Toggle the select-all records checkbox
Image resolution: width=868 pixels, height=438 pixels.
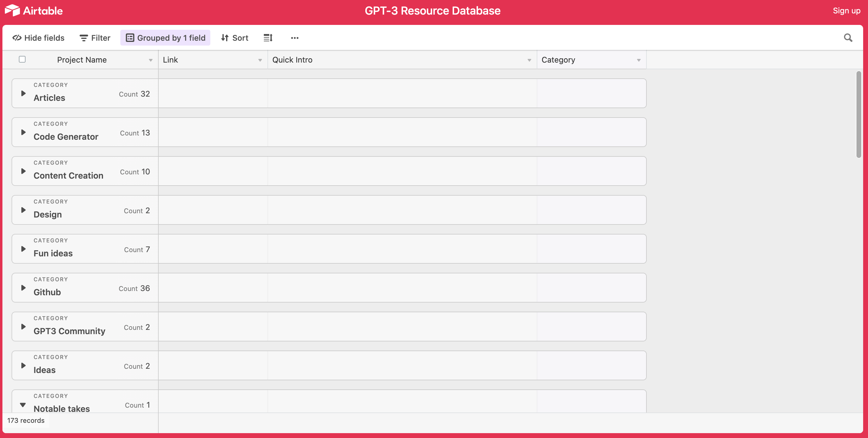click(x=22, y=59)
